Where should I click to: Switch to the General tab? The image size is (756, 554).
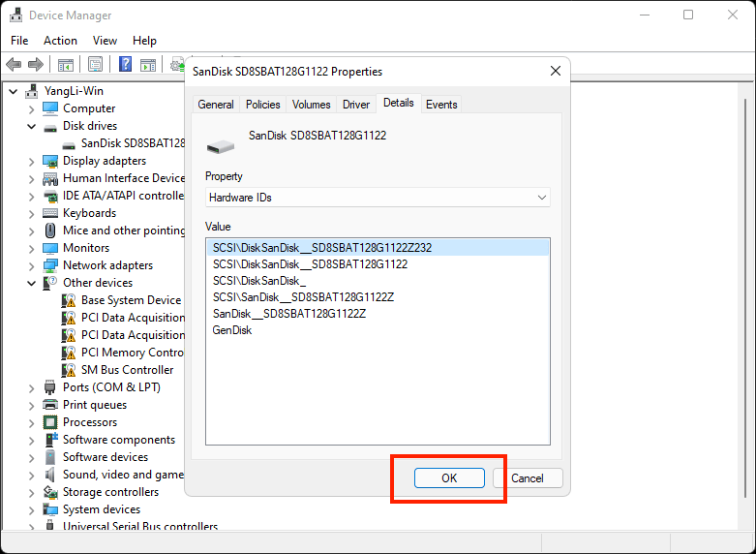(216, 105)
